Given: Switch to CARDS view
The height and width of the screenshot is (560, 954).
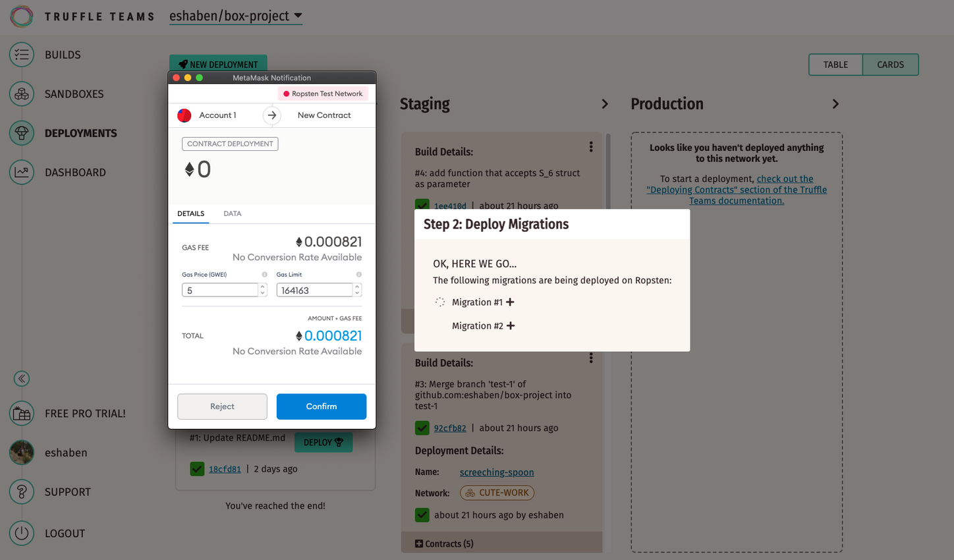Looking at the screenshot, I should coord(891,65).
